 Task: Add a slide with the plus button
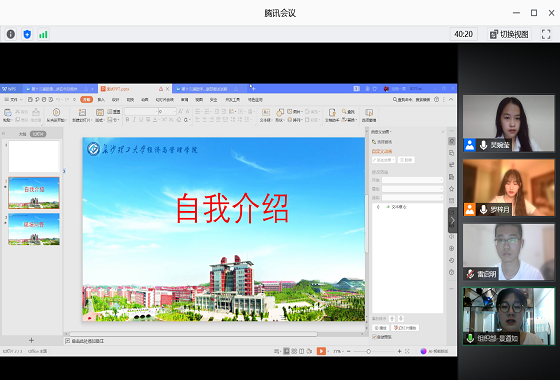coord(31,340)
